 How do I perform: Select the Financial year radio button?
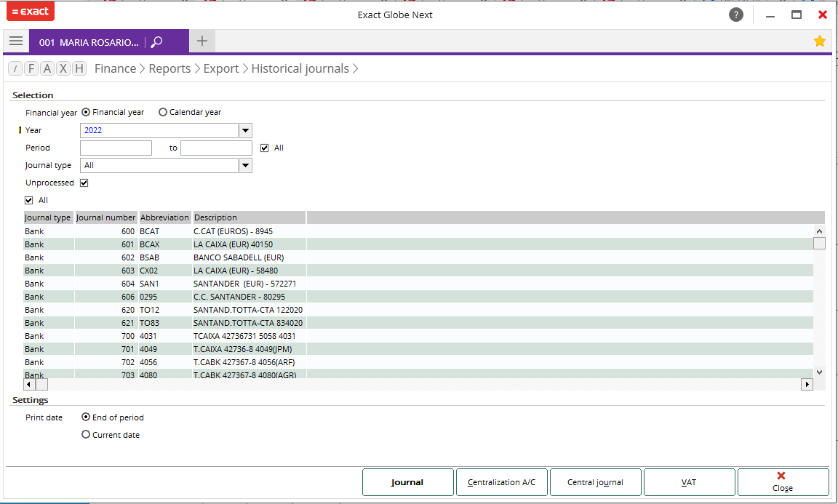pos(86,112)
